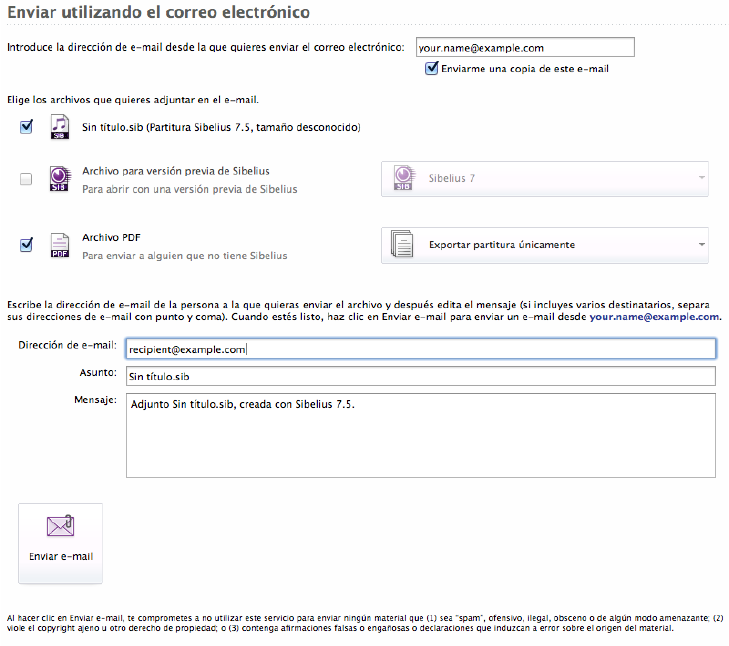
Task: Focus the Dirección de e-mail recipient field
Action: pyautogui.click(x=420, y=349)
